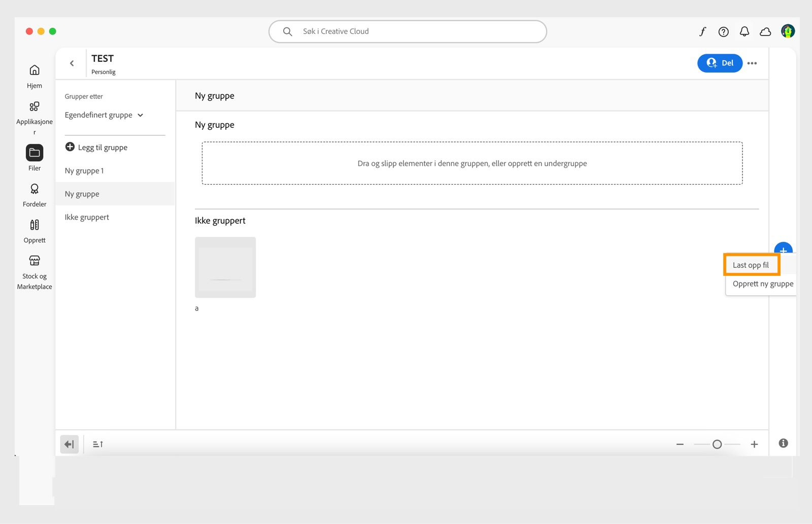812x524 pixels.
Task: Open the info panel icon
Action: pos(784,443)
